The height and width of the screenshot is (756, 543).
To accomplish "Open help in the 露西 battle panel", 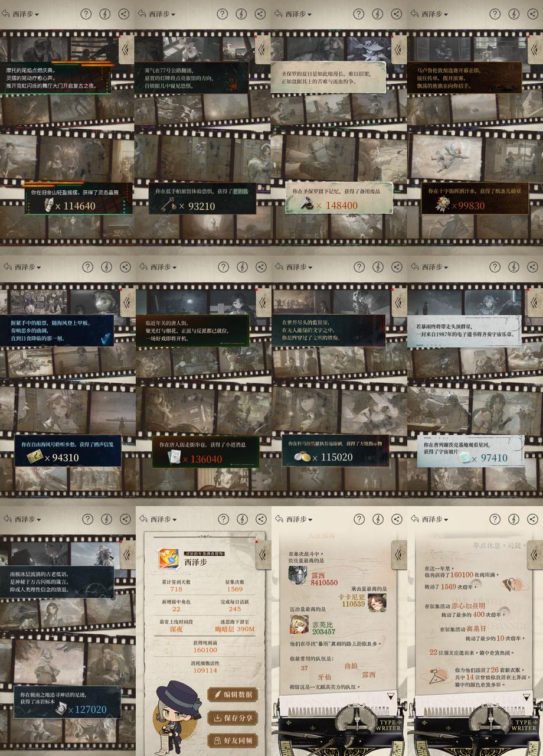I will [x=358, y=519].
